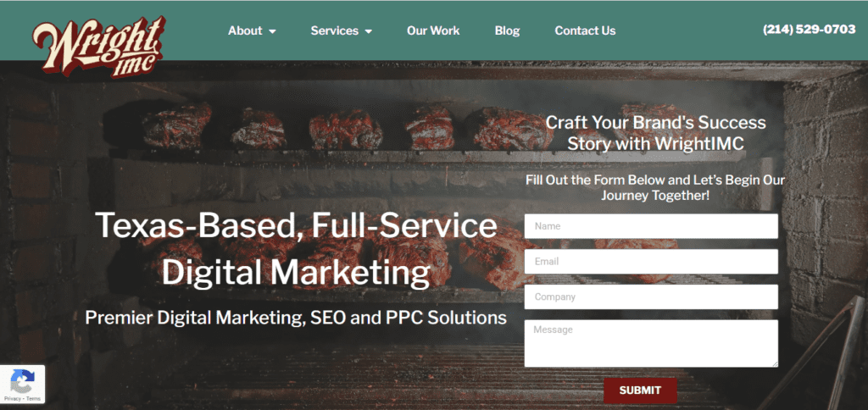
Task: Click the Texas-Based, Full-Service headline
Action: (296, 225)
